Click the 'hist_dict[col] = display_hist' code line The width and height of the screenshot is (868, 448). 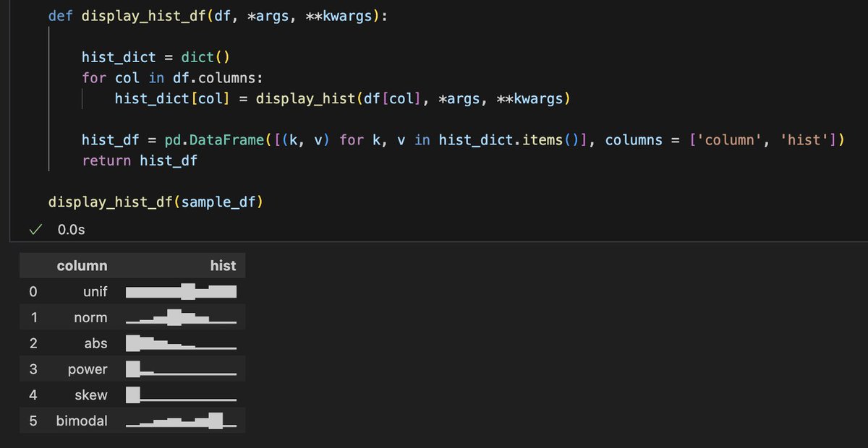coord(343,98)
